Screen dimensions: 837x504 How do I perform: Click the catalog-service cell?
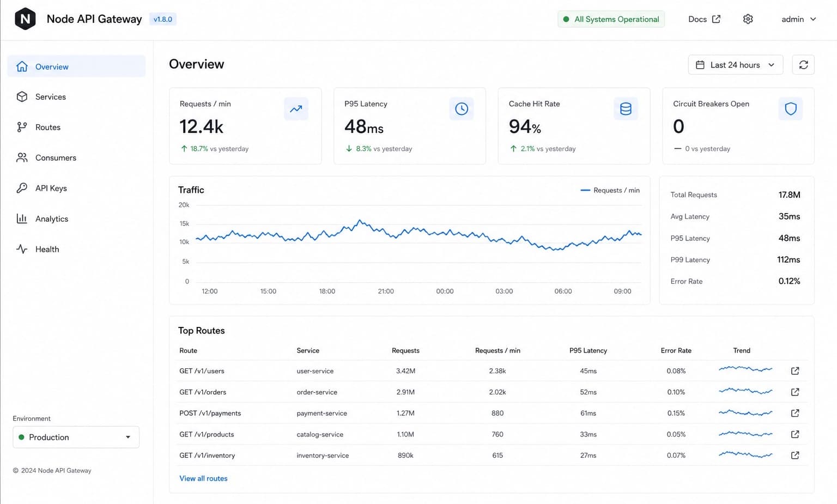pos(320,434)
